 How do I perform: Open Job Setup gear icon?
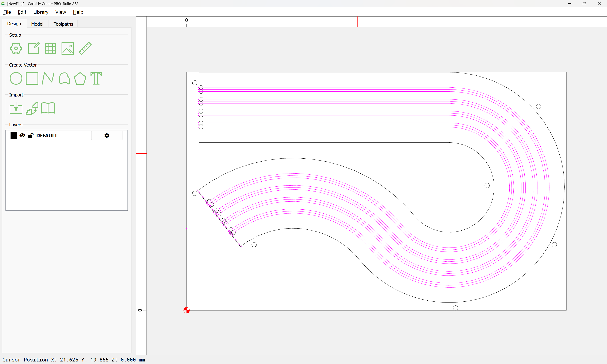[x=16, y=48]
